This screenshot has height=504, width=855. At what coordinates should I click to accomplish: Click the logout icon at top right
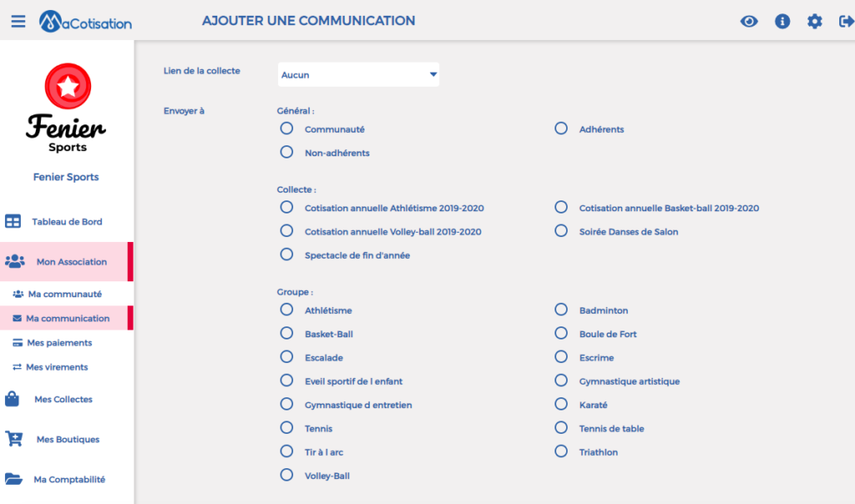point(846,21)
